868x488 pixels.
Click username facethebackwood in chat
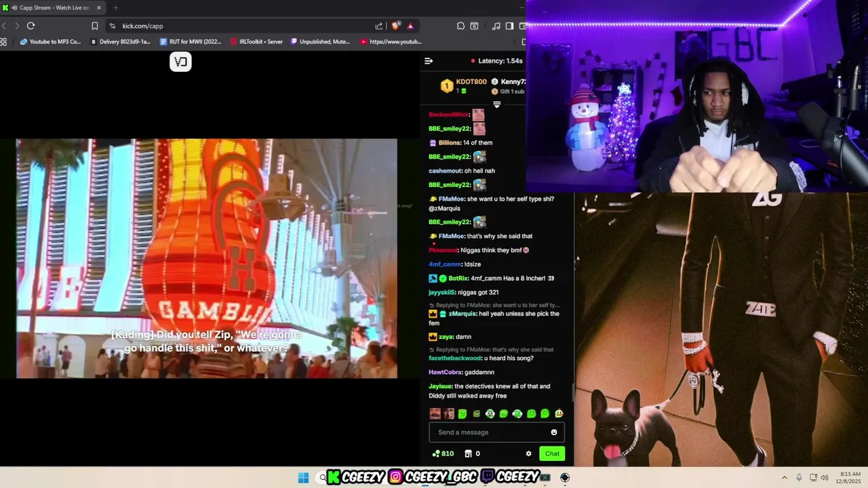(455, 358)
